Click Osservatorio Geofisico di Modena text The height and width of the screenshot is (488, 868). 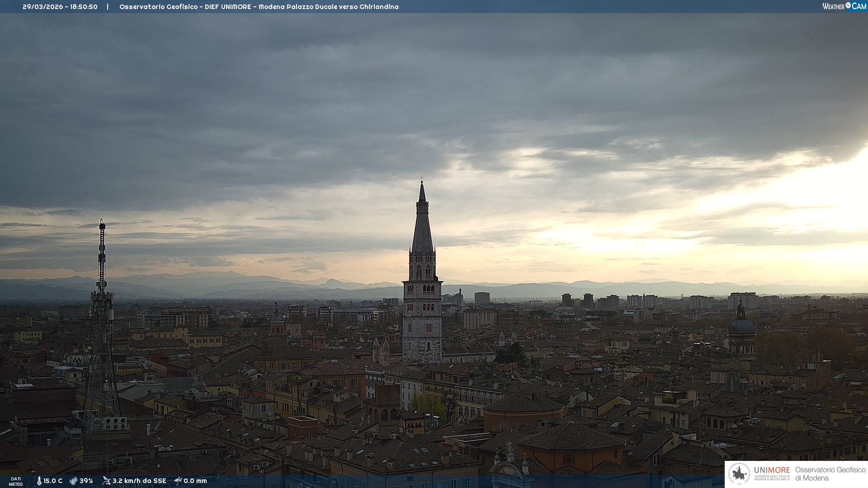coord(830,474)
